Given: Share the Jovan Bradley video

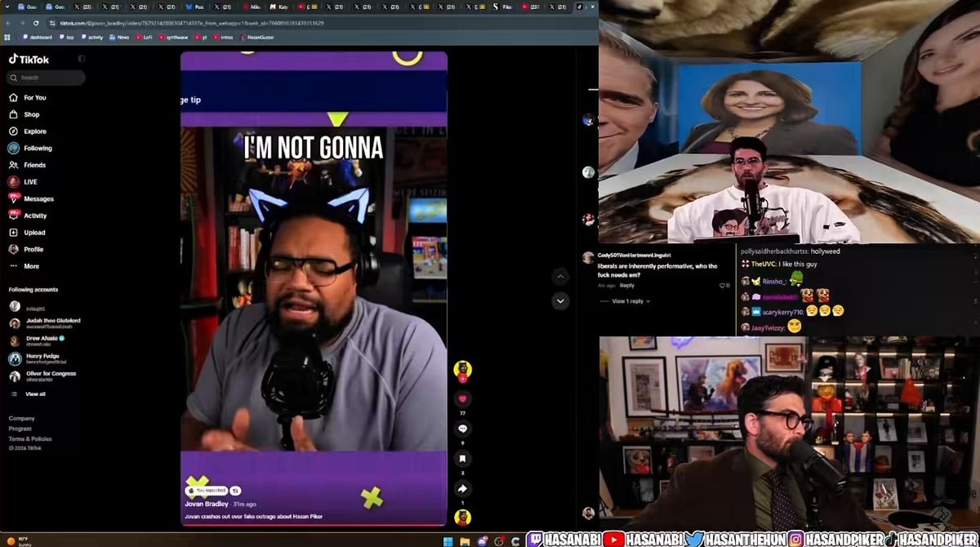Looking at the screenshot, I should tap(463, 488).
